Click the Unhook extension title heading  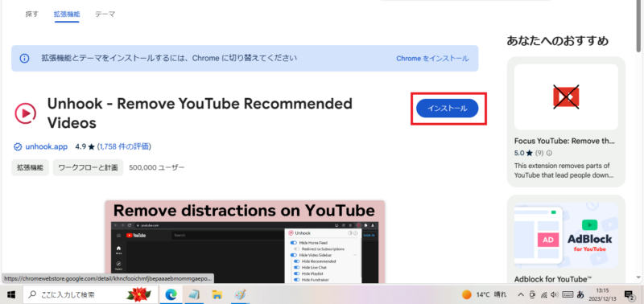(x=200, y=113)
